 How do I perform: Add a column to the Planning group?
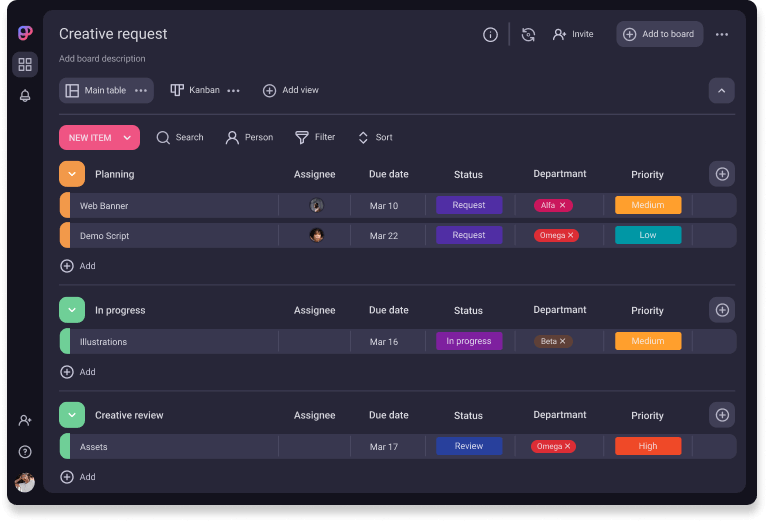click(x=722, y=174)
